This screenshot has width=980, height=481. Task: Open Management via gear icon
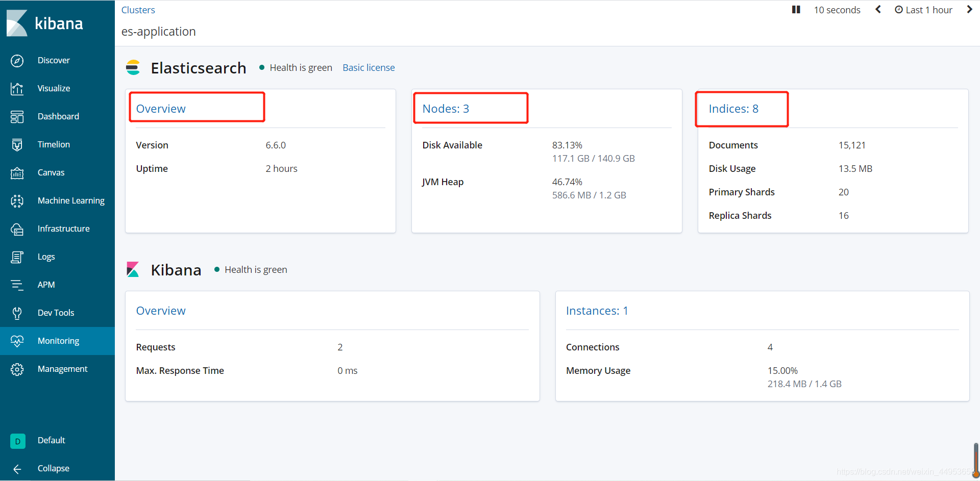[17, 369]
